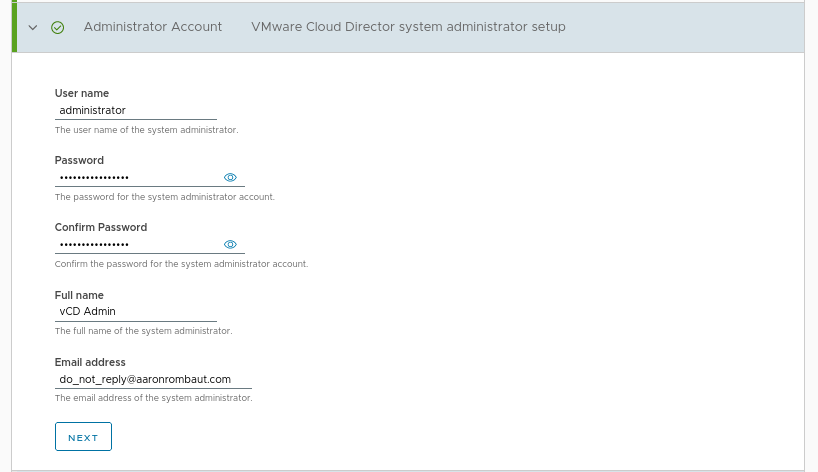The height and width of the screenshot is (472, 818).
Task: Click the Password field label
Action: pos(79,160)
